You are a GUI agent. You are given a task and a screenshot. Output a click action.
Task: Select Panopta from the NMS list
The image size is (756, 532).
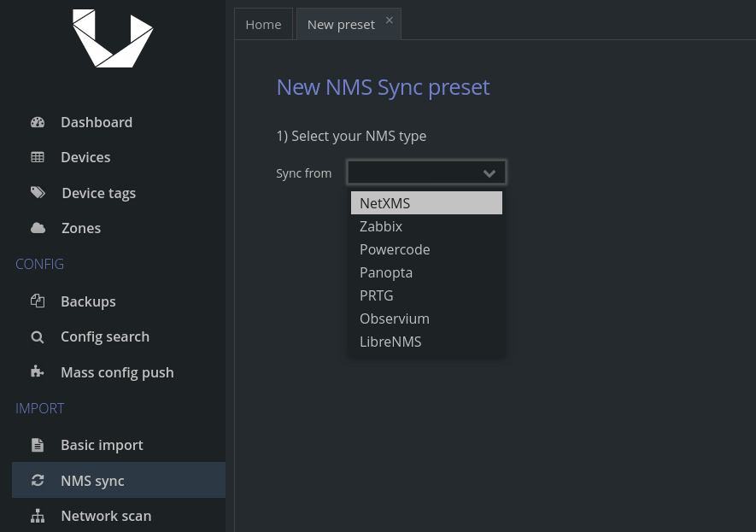tap(426, 272)
